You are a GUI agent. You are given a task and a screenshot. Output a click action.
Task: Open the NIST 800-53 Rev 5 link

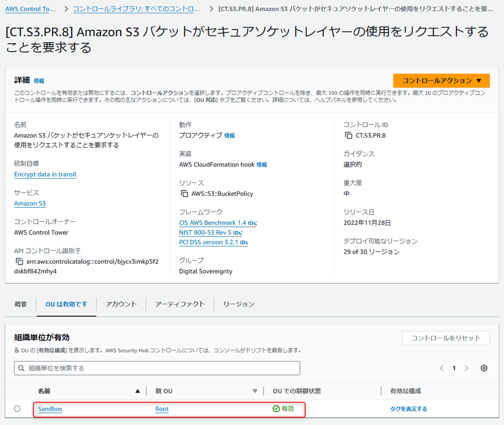[x=205, y=232]
